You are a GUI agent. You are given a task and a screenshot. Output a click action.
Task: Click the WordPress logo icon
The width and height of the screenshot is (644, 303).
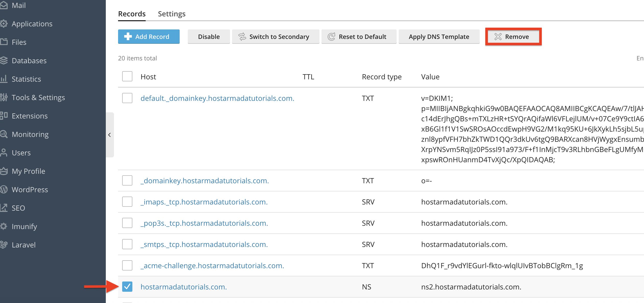tap(4, 190)
